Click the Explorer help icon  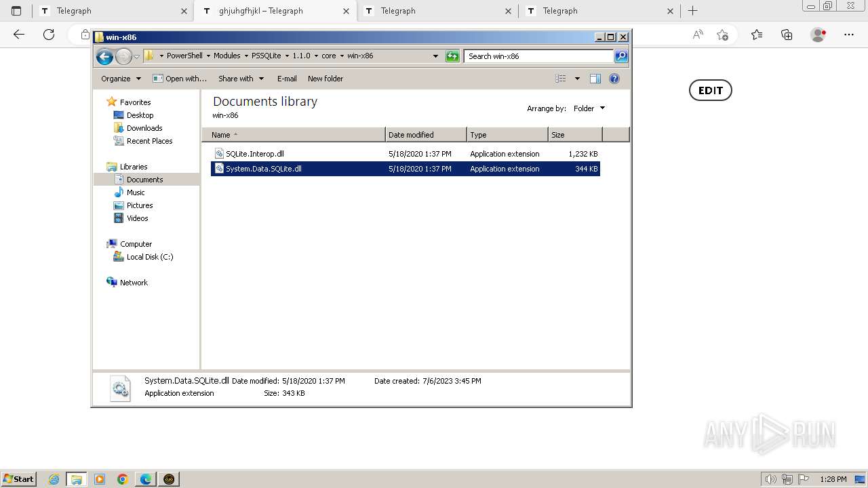coord(614,79)
